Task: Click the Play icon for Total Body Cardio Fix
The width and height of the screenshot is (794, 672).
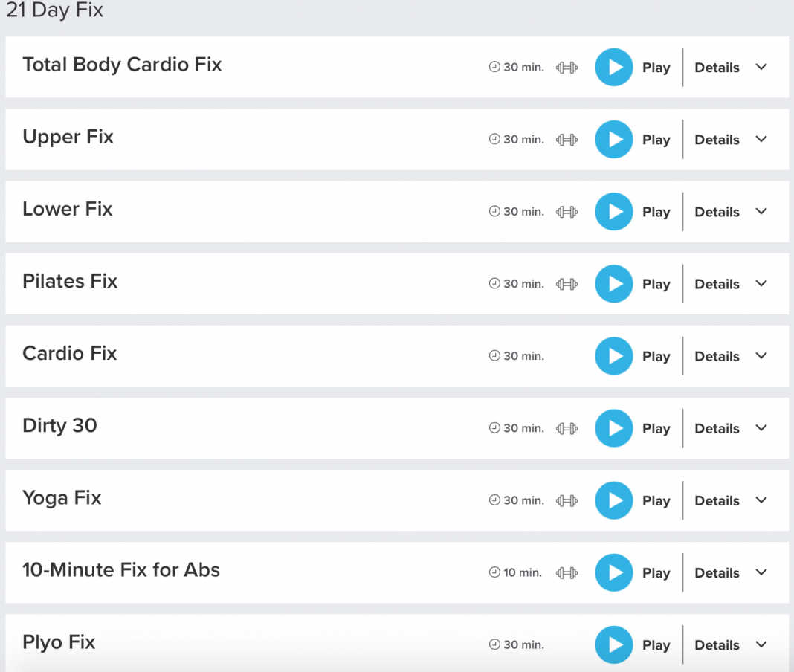Action: click(x=613, y=67)
